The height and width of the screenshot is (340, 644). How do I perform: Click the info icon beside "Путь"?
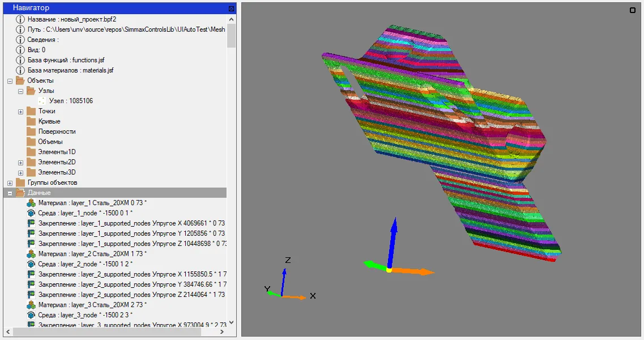[x=20, y=29]
